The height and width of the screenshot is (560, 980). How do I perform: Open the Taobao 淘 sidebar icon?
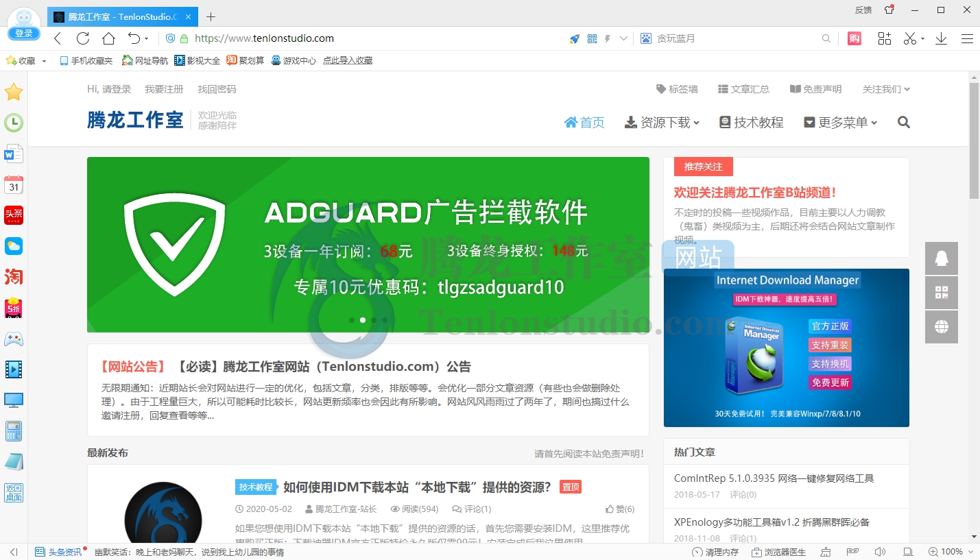click(14, 277)
